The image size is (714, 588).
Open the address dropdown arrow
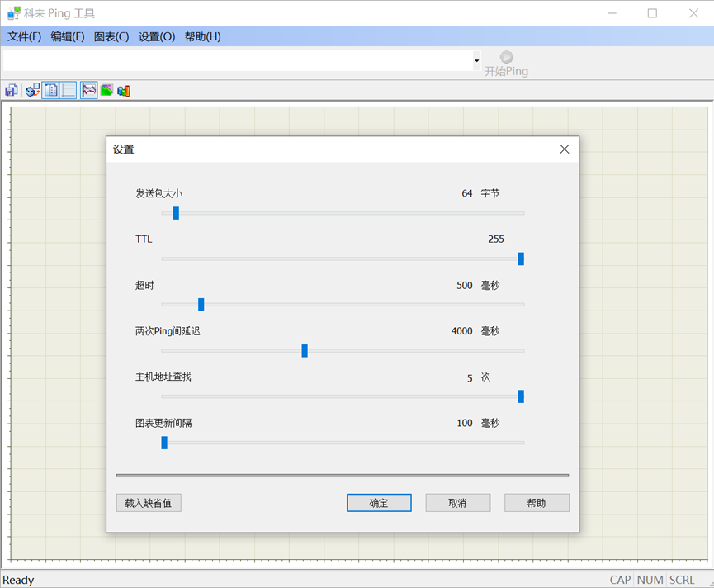click(476, 60)
